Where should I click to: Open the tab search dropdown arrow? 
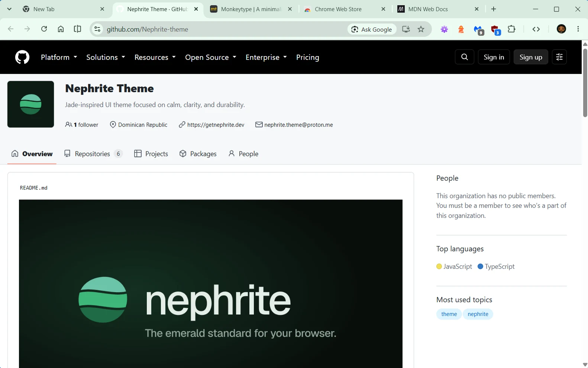[9, 9]
